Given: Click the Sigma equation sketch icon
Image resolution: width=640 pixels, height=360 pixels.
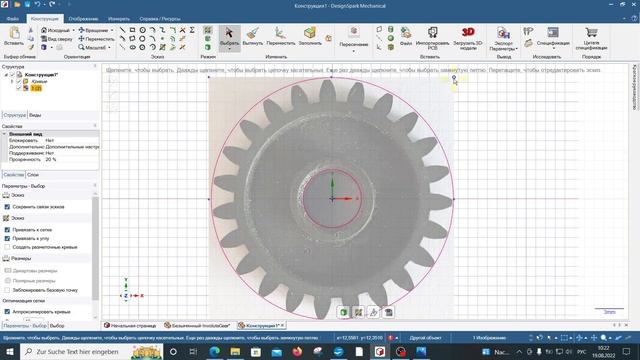Looking at the screenshot, I should pyautogui.click(x=192, y=30).
